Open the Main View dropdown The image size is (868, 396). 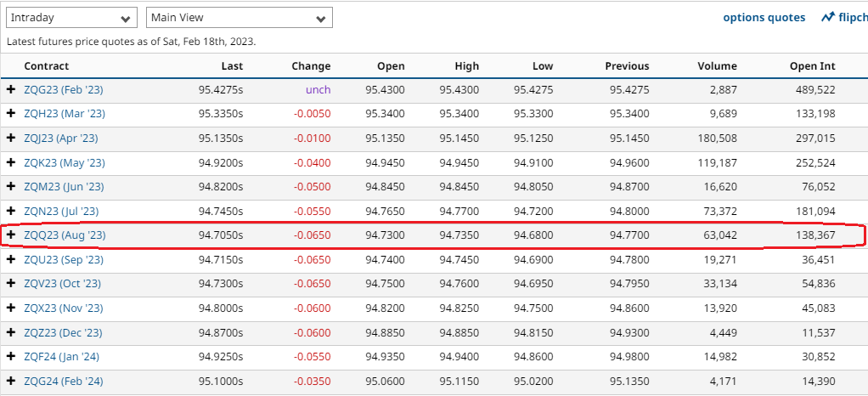point(239,18)
